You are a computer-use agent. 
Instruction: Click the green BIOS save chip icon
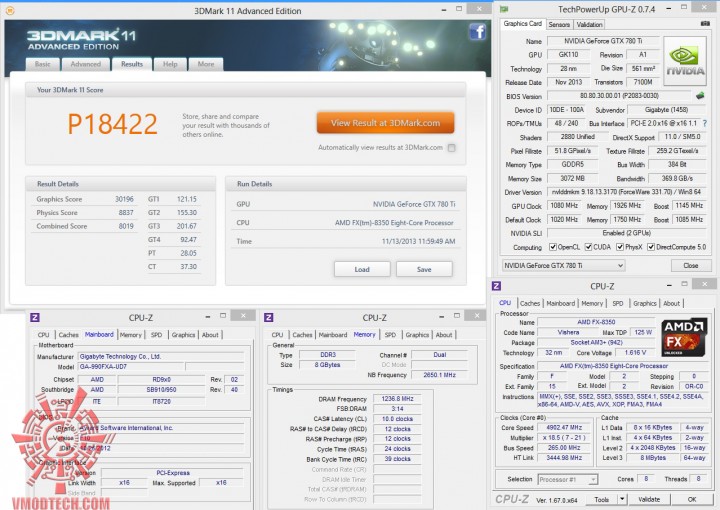pyautogui.click(x=700, y=96)
